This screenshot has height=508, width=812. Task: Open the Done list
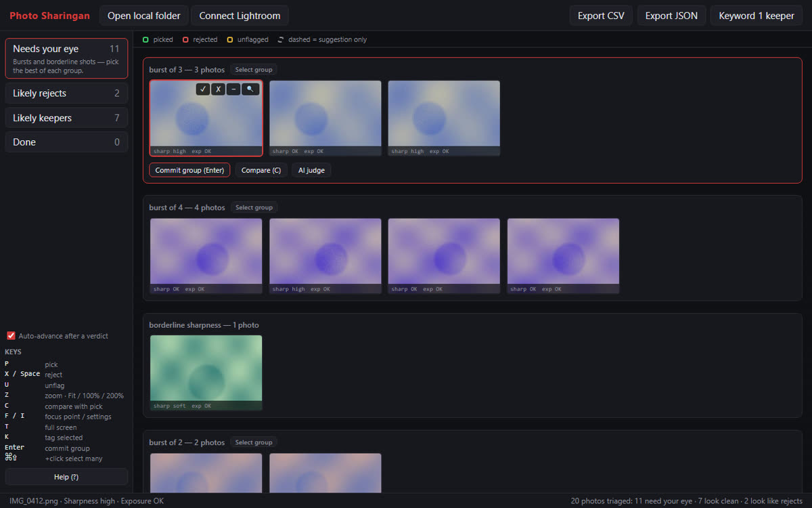click(66, 142)
